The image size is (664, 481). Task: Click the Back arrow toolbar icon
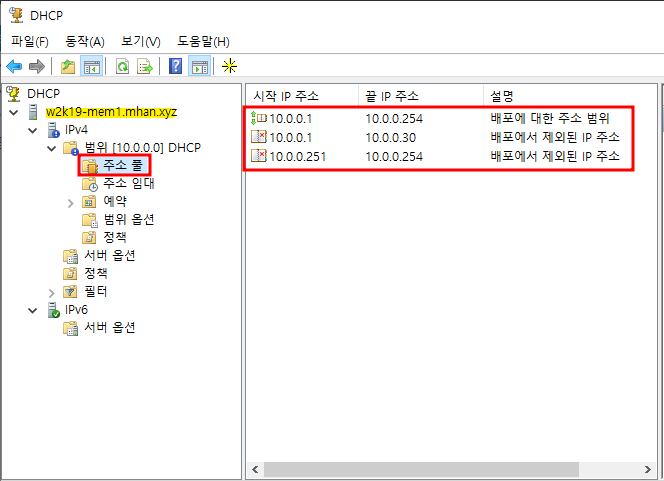coord(14,66)
